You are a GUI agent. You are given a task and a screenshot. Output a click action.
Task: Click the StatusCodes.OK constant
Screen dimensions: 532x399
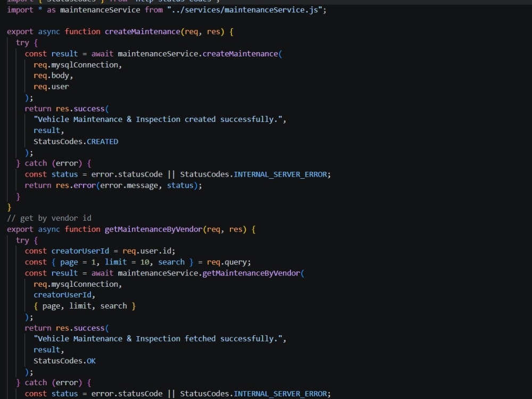click(64, 361)
